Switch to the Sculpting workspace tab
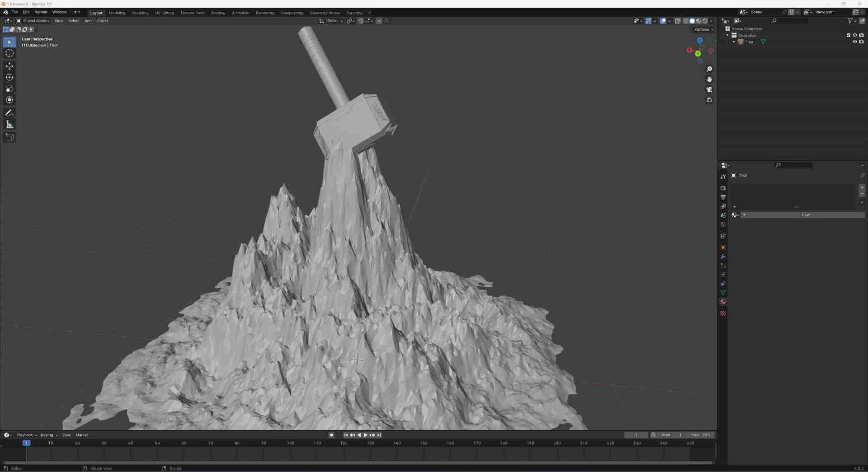The width and height of the screenshot is (868, 472). [x=140, y=13]
